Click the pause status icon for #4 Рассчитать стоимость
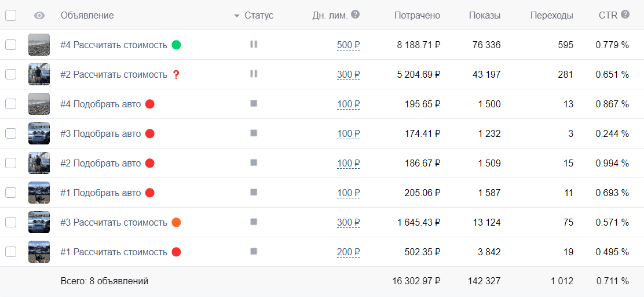Viewport: 644px width, 297px height. click(x=254, y=45)
